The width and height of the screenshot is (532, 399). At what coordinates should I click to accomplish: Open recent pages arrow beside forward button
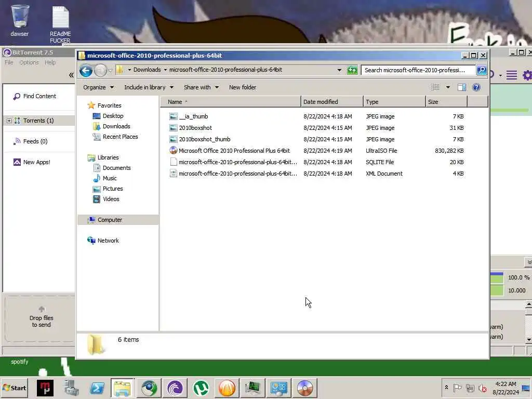[110, 71]
